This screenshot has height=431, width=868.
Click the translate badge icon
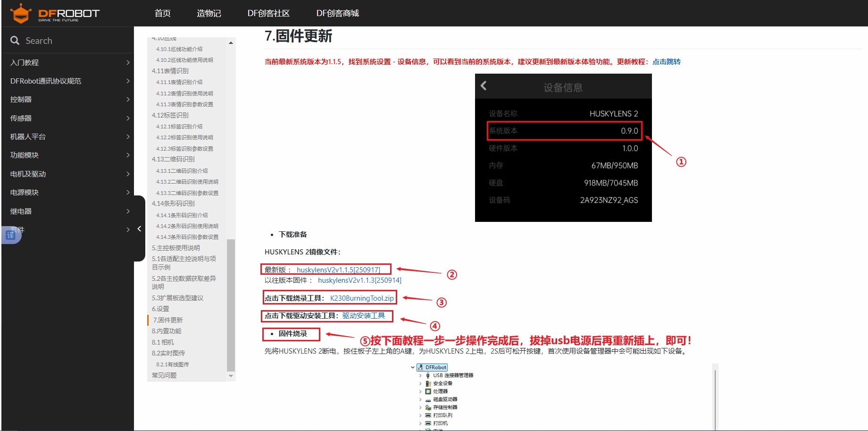point(10,235)
